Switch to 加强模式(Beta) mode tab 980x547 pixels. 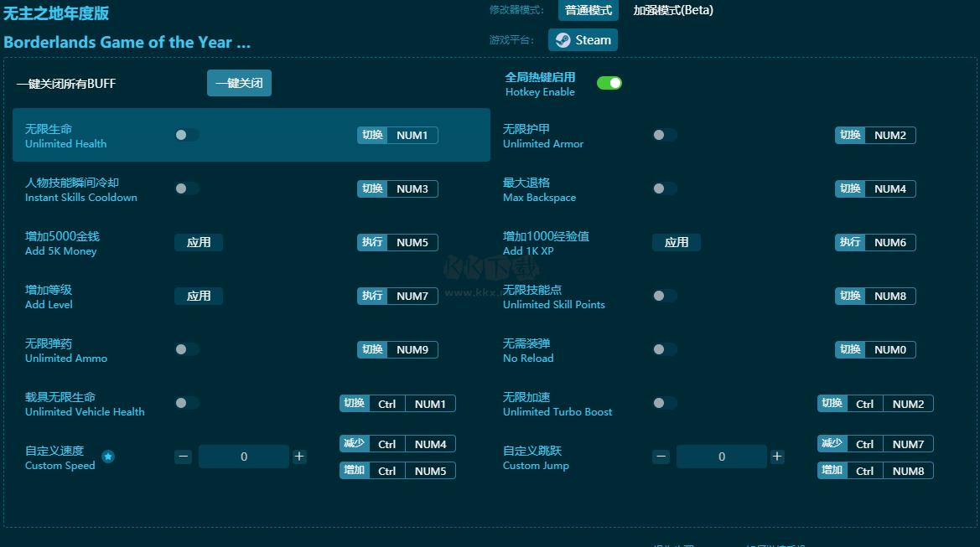673,10
